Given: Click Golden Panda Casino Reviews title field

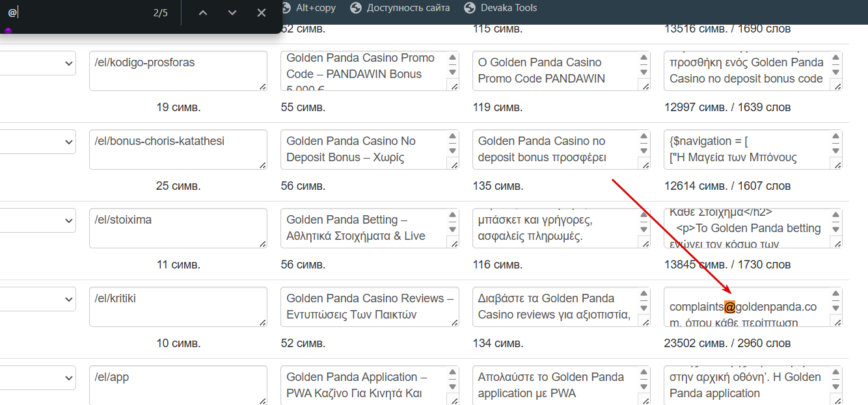Looking at the screenshot, I should pos(370,307).
